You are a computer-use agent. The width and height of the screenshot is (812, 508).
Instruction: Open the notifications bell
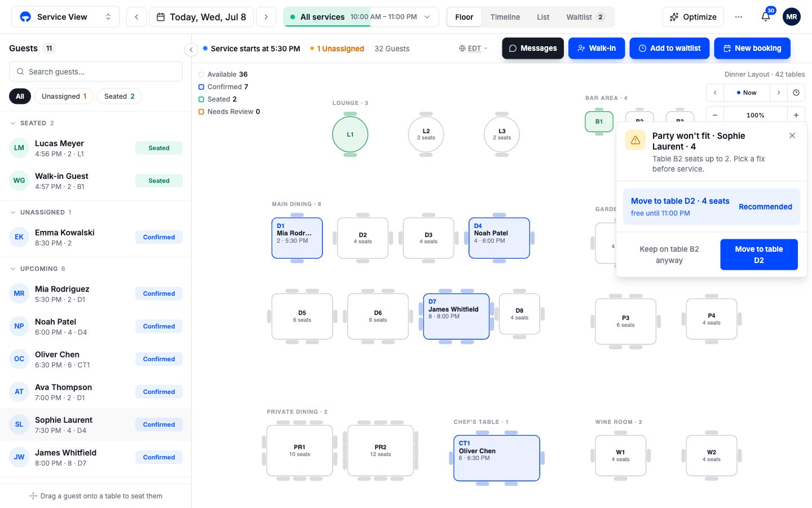766,17
